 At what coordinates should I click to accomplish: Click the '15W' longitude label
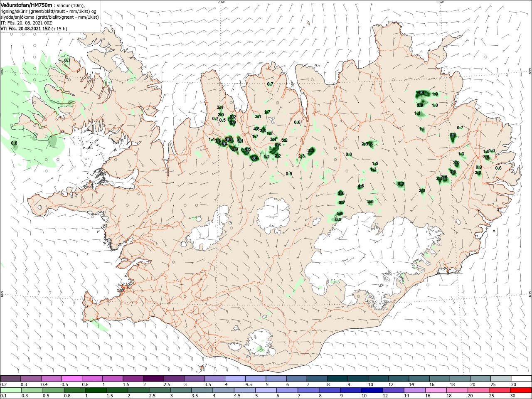click(440, 2)
